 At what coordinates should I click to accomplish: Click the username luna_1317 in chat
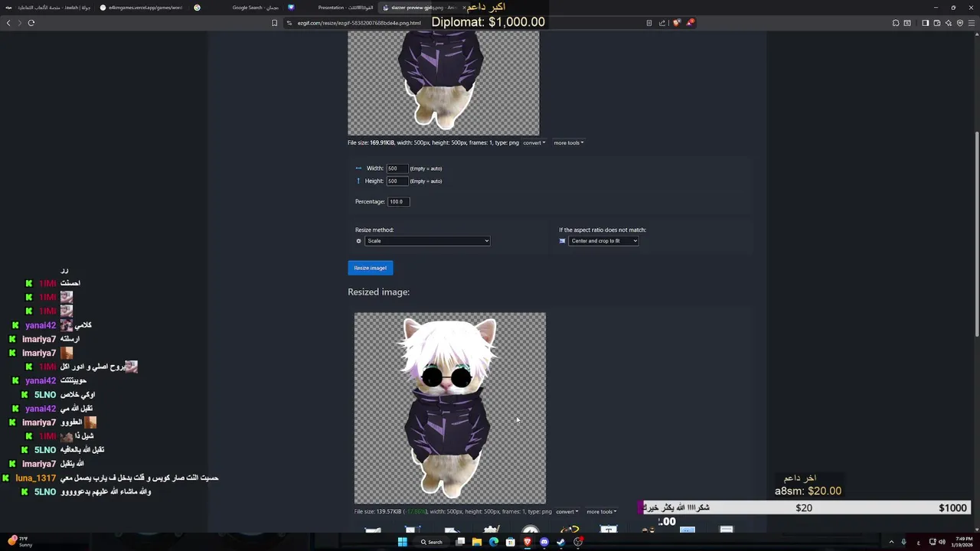pyautogui.click(x=36, y=478)
